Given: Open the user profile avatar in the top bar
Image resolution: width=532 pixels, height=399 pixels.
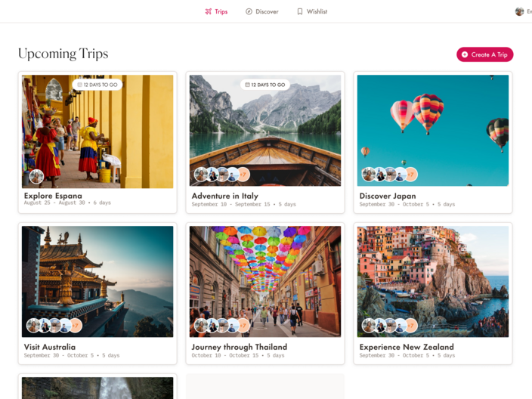Looking at the screenshot, I should click(x=519, y=11).
